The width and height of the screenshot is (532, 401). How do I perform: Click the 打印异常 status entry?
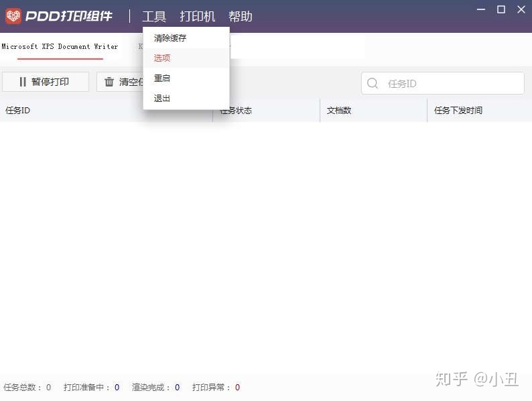[x=216, y=388]
